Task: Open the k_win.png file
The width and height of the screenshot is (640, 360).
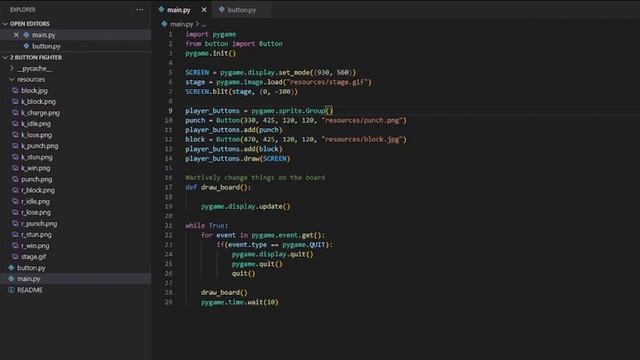Action: (36, 168)
